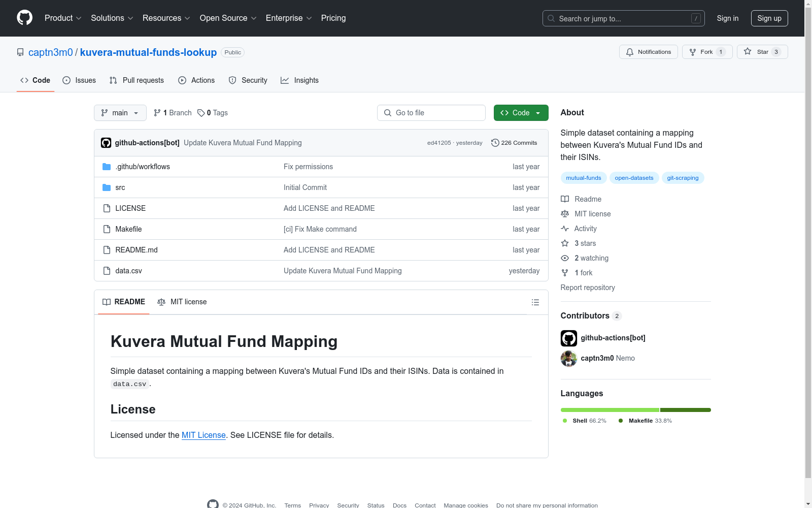The image size is (812, 508).
Task: Expand the Resources menu
Action: [x=166, y=18]
